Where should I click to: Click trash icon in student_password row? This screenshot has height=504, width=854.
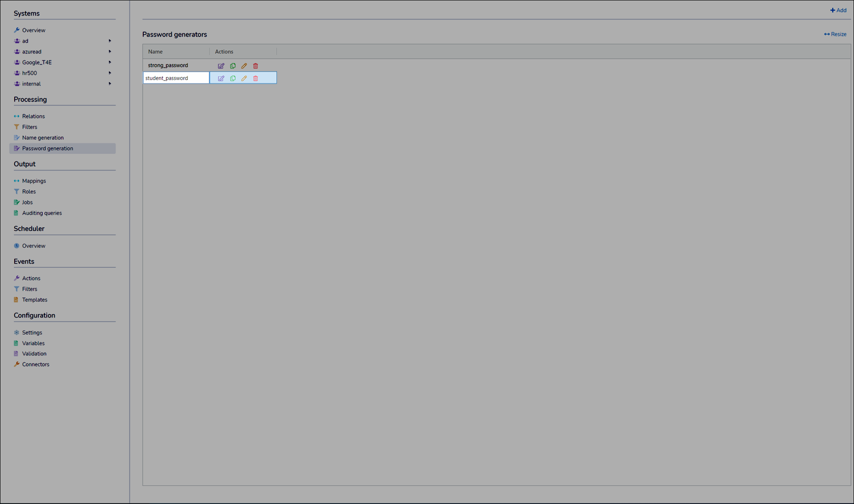(256, 78)
